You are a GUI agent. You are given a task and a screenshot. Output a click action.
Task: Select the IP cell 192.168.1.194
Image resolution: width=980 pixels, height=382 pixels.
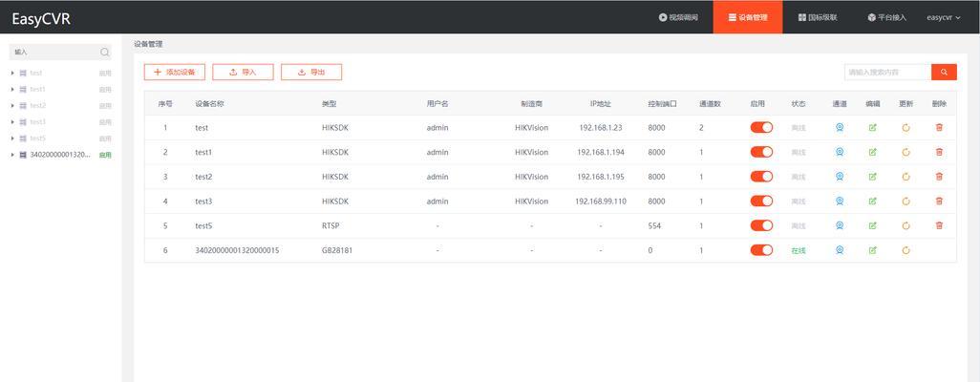tap(600, 152)
